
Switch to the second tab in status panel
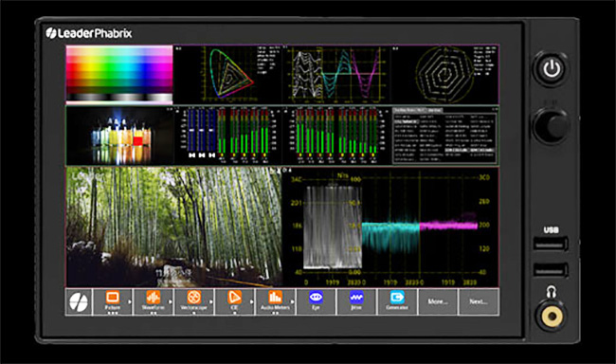(x=435, y=111)
